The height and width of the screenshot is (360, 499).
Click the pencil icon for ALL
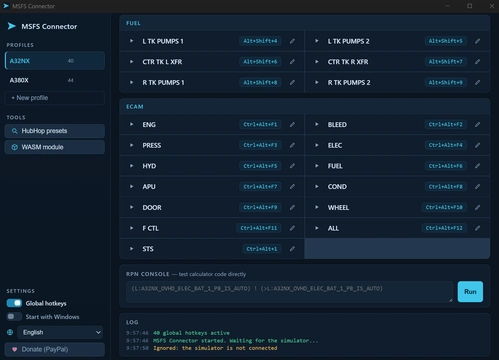pos(478,228)
